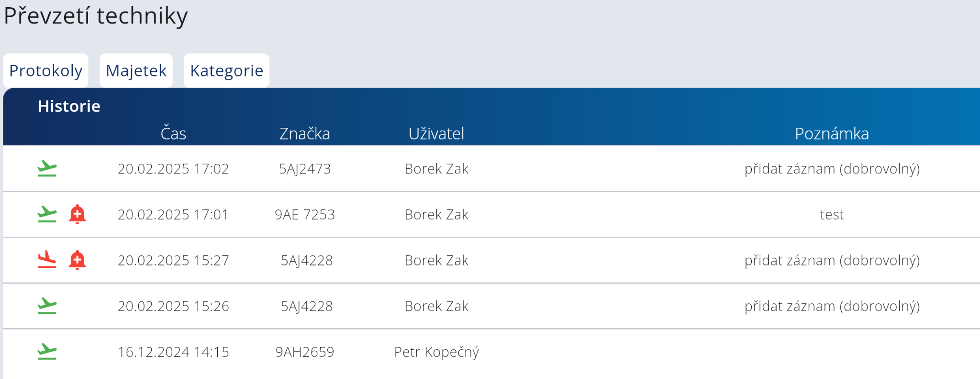Click user name Petr Kopečný
The image size is (980, 379).
point(436,352)
